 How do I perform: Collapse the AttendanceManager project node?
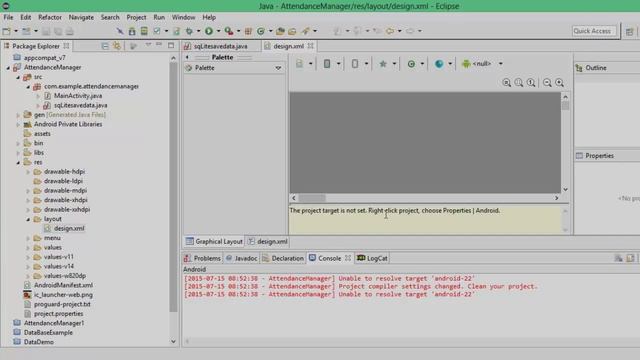pos(8,68)
